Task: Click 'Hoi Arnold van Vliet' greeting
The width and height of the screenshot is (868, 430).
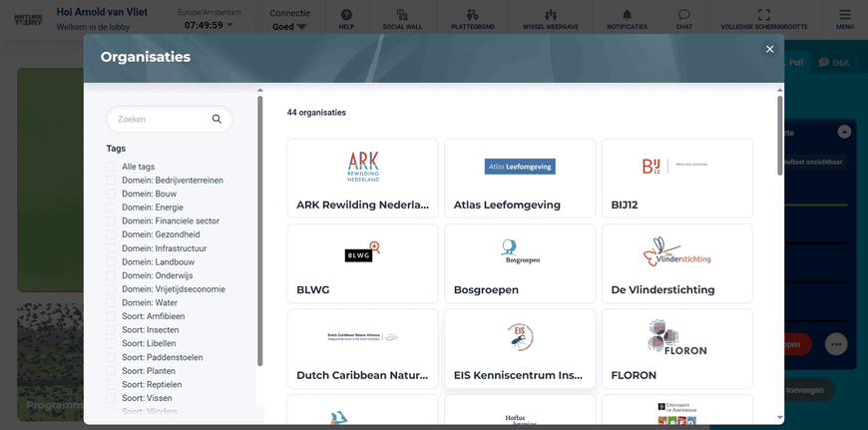Action: click(x=102, y=12)
